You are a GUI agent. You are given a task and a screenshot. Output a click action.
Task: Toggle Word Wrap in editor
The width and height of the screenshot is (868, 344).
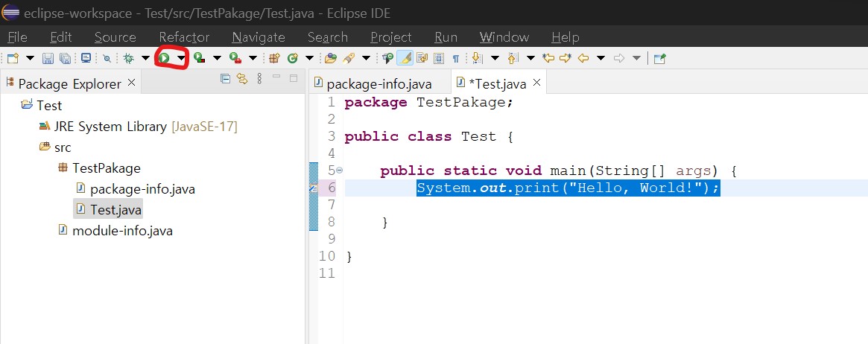(x=422, y=58)
